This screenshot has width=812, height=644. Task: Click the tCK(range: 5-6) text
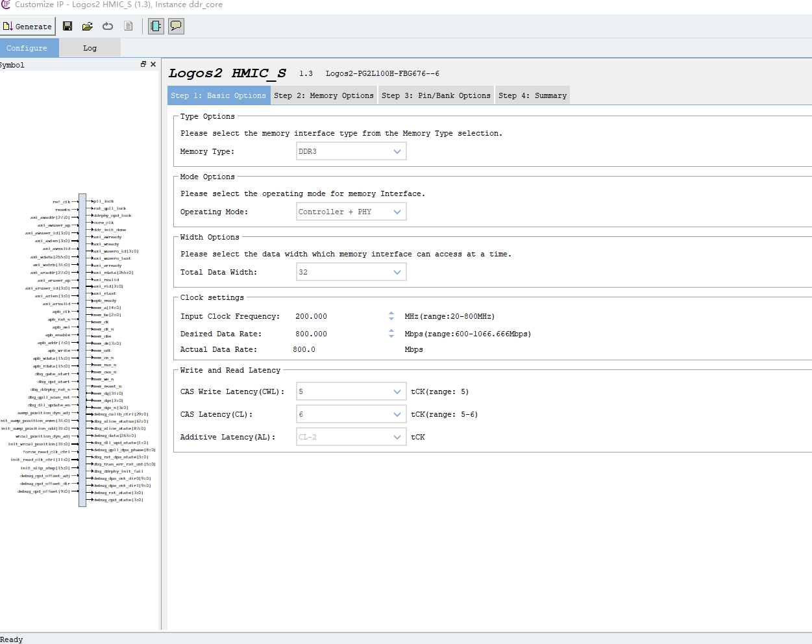click(x=444, y=414)
